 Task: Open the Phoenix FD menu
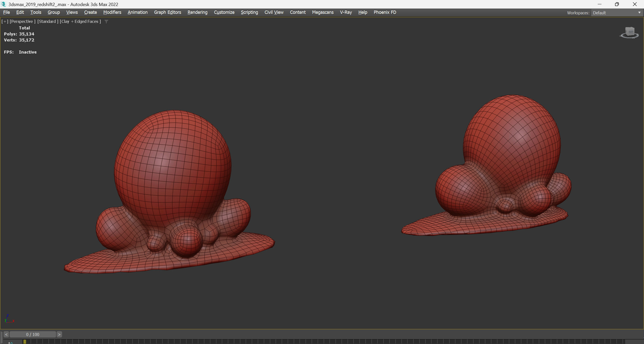pyautogui.click(x=385, y=12)
